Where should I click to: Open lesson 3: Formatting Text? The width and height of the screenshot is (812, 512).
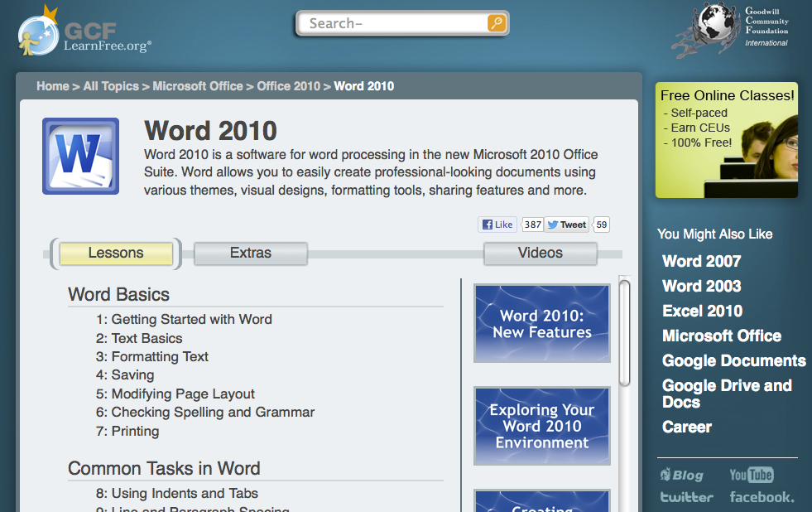(152, 356)
